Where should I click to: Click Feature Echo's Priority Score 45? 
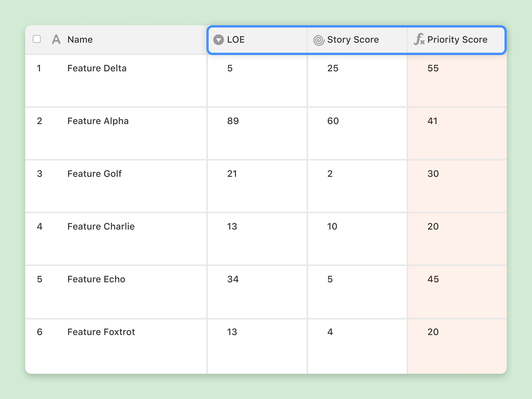point(433,279)
